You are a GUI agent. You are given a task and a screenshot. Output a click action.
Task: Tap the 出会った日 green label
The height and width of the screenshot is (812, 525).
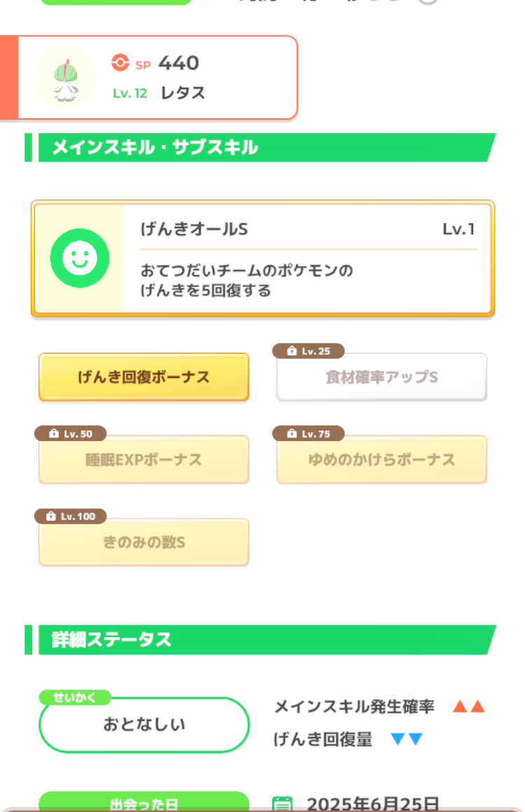click(x=143, y=803)
